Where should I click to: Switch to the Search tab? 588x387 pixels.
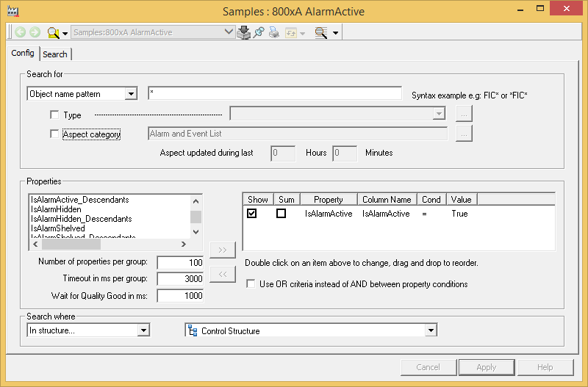click(55, 54)
